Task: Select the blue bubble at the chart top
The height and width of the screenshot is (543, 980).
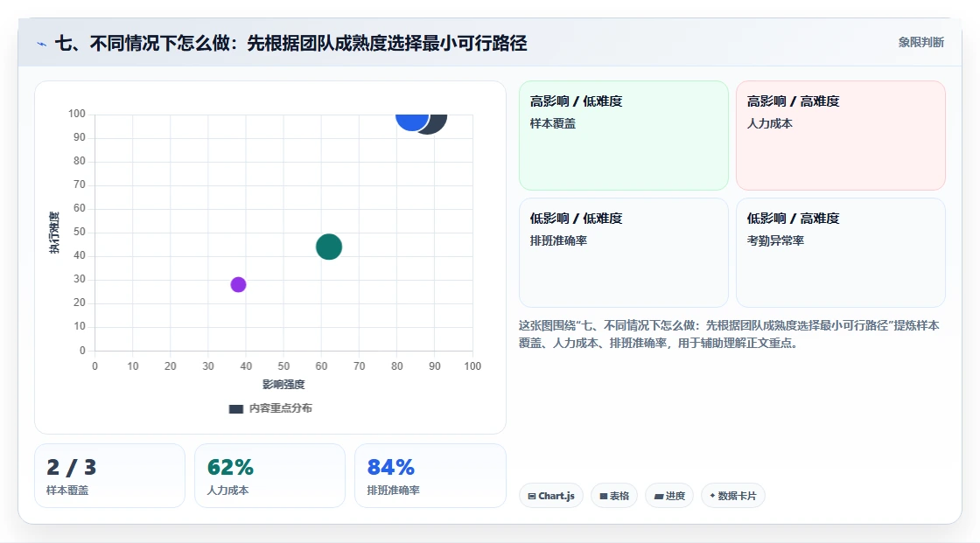Action: click(x=412, y=121)
